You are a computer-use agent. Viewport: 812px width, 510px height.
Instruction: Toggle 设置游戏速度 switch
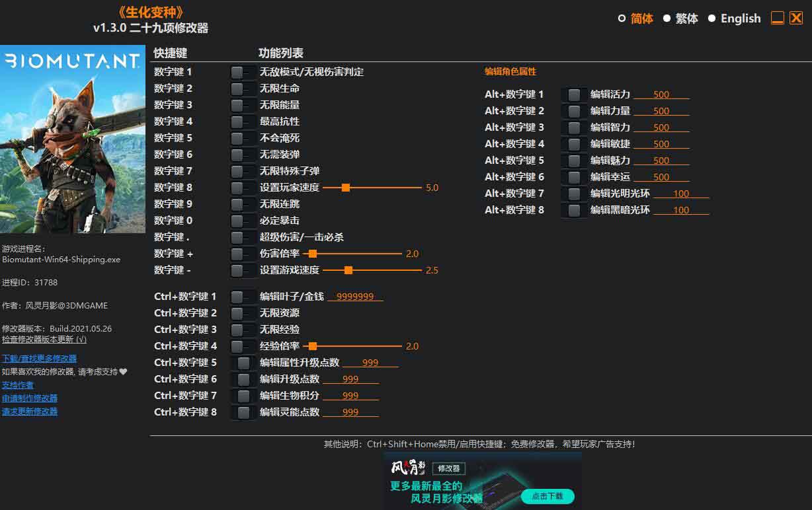click(x=243, y=270)
